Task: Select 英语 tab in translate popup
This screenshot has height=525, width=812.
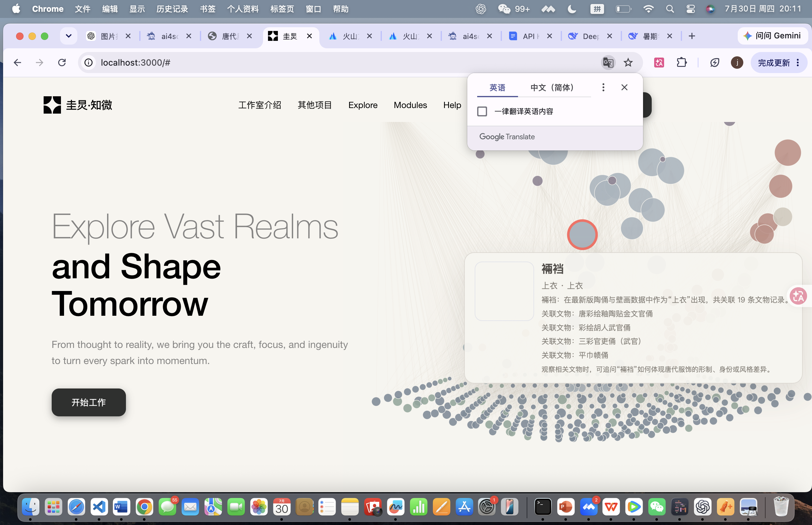Action: [x=497, y=88]
